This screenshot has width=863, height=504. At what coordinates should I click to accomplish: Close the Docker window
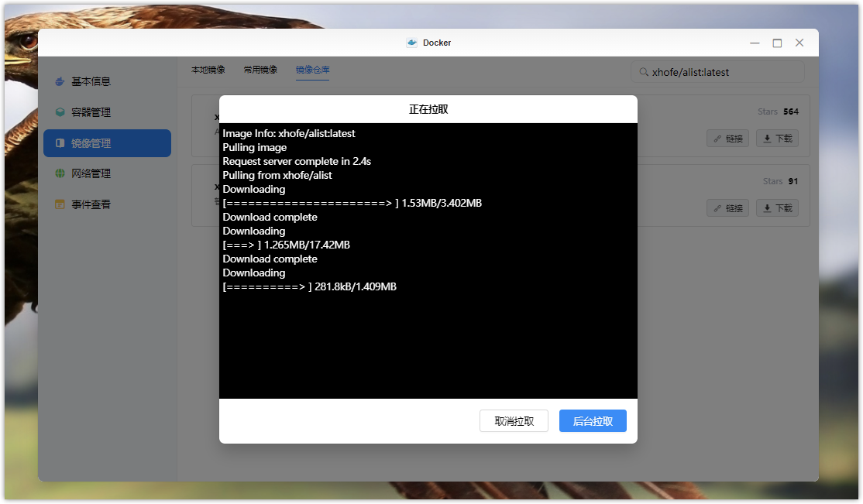[x=799, y=43]
